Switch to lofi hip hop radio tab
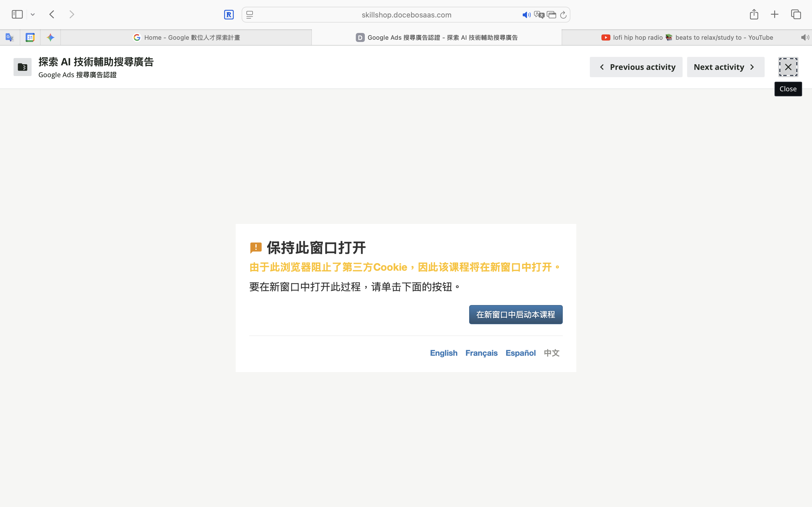Image resolution: width=812 pixels, height=507 pixels. (x=687, y=37)
